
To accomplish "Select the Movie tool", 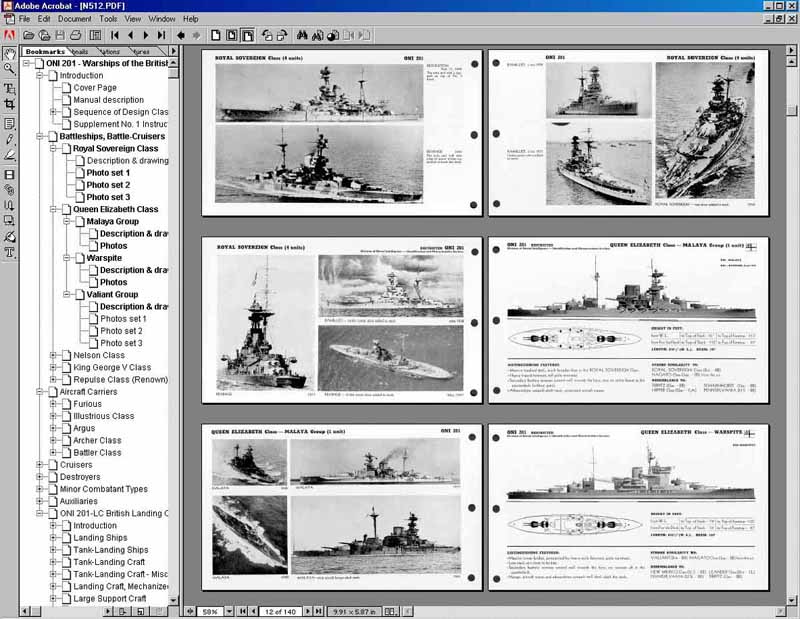I will click(9, 175).
